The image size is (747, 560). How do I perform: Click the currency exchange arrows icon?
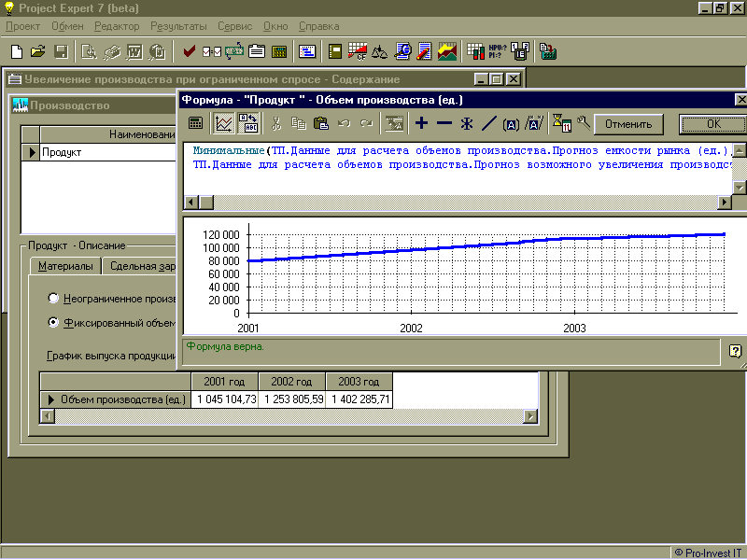(234, 51)
